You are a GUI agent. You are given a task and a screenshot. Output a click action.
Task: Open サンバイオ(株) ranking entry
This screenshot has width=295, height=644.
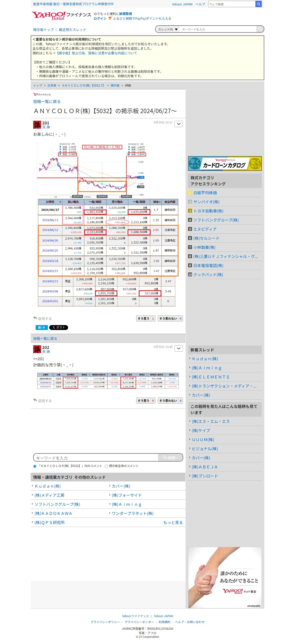206,202
